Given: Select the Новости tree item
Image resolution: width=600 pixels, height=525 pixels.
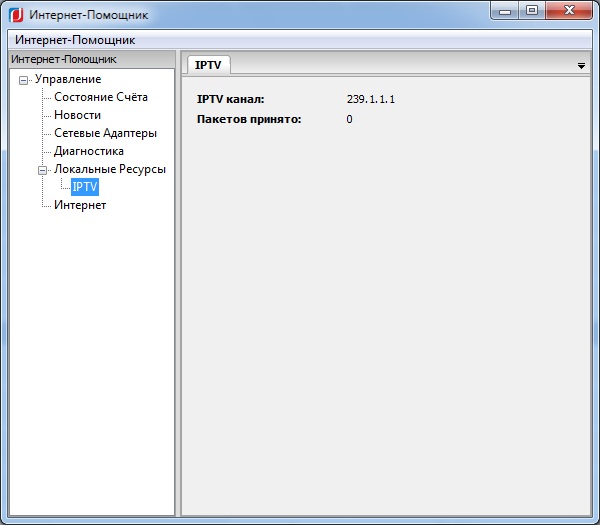Looking at the screenshot, I should [x=77, y=115].
